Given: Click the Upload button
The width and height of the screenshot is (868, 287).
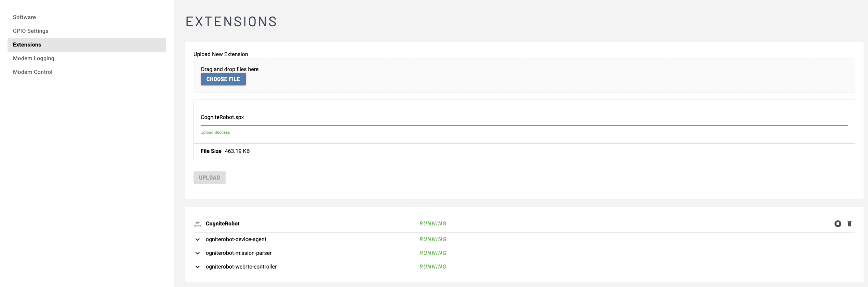Looking at the screenshot, I should (x=210, y=178).
